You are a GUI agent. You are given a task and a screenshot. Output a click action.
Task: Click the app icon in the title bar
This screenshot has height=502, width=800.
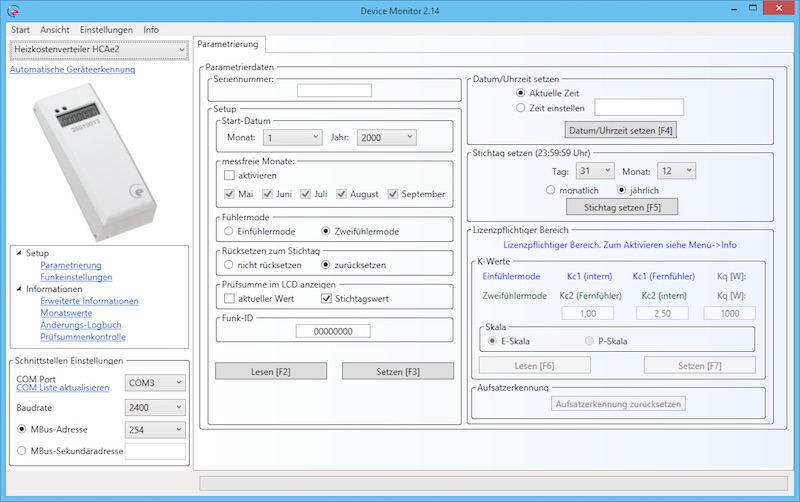[x=12, y=10]
